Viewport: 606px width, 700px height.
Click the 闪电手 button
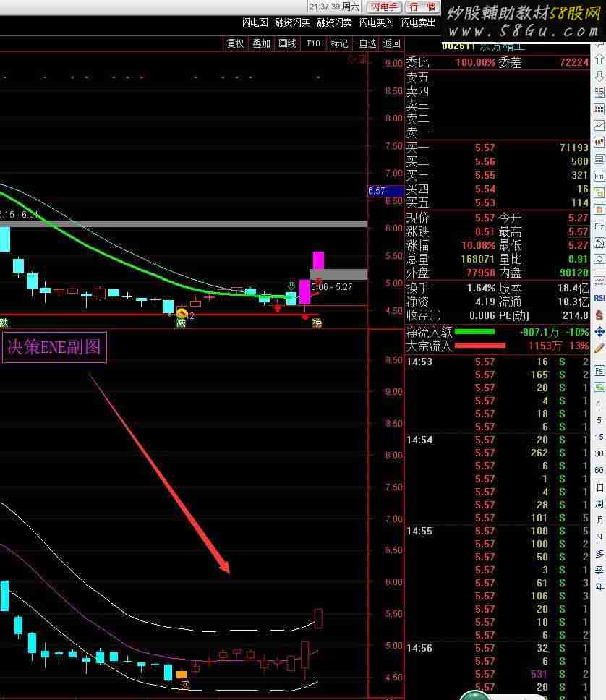click(384, 7)
